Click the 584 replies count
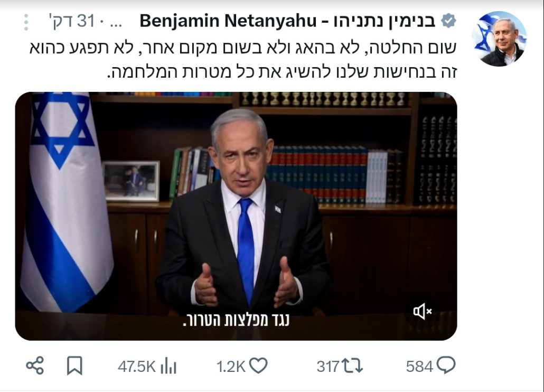Screen dimensions: 544x392 point(420,367)
